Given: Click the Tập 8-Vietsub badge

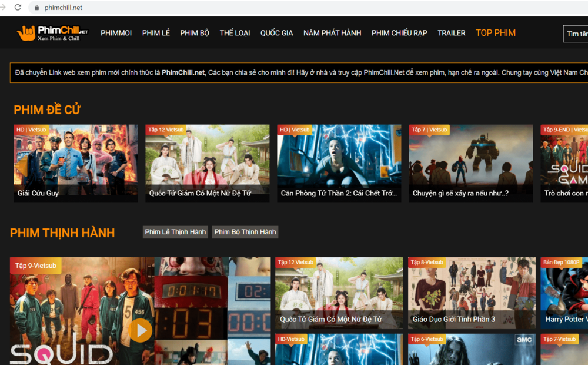Looking at the screenshot, I should 427,262.
